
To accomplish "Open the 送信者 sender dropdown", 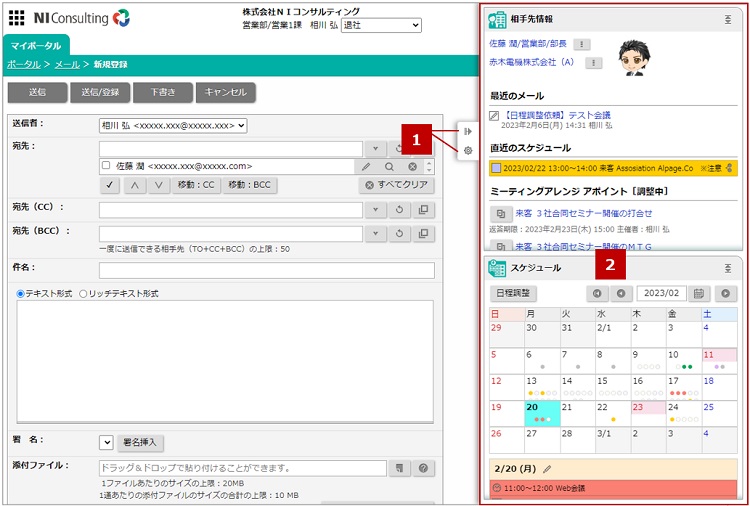I will point(173,126).
